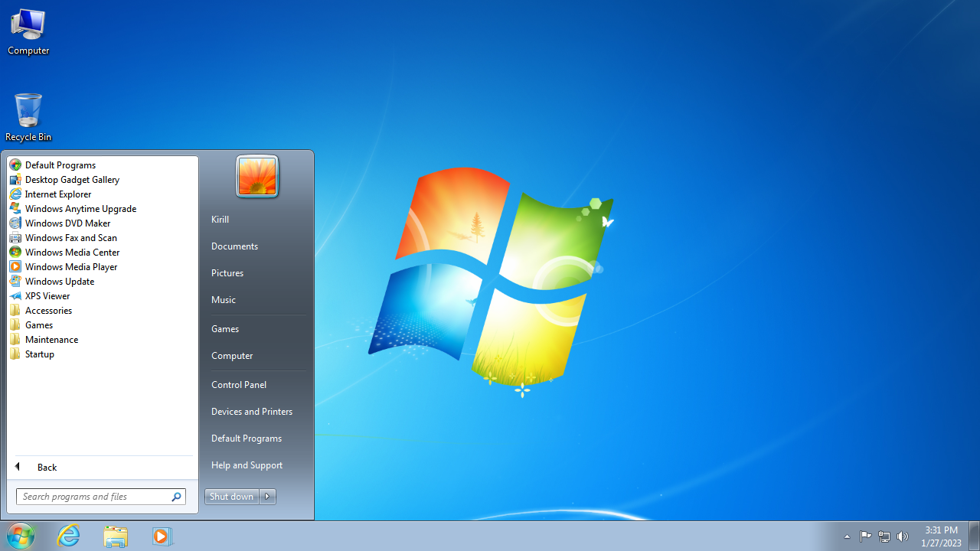Click the Show desktop strip

pos(975,536)
